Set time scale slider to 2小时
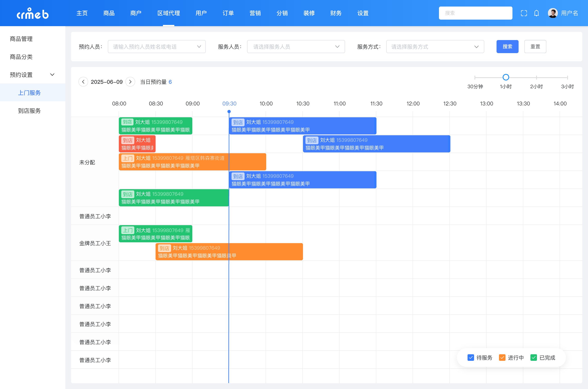Viewport: 588px width, 389px height. [536, 77]
